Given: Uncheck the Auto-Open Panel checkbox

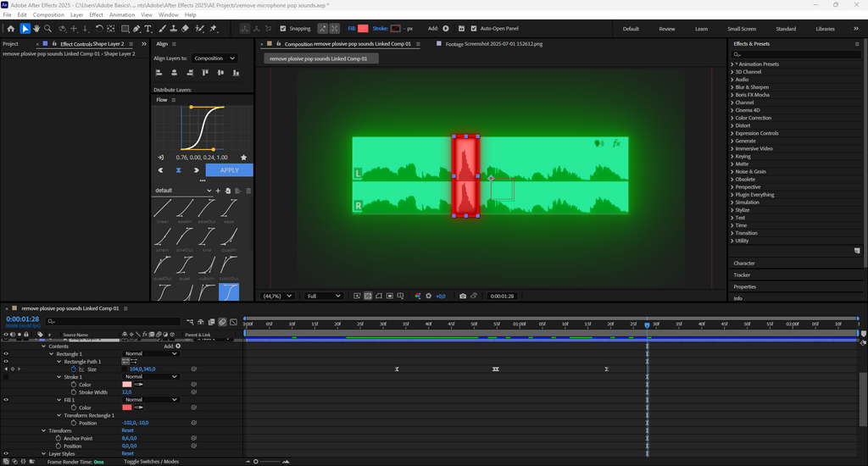Looking at the screenshot, I should tap(473, 29).
